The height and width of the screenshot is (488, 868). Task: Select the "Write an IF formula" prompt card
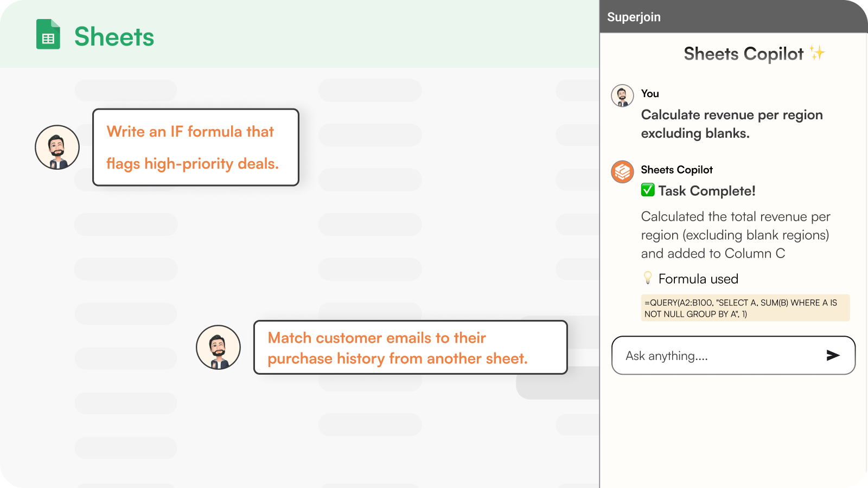[x=195, y=147]
